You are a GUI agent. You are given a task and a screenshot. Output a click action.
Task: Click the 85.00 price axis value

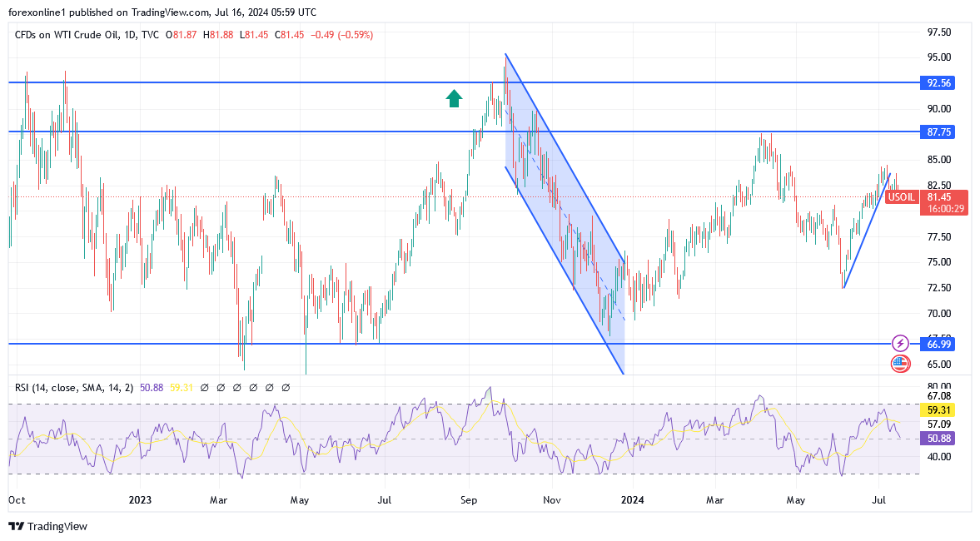(x=938, y=160)
